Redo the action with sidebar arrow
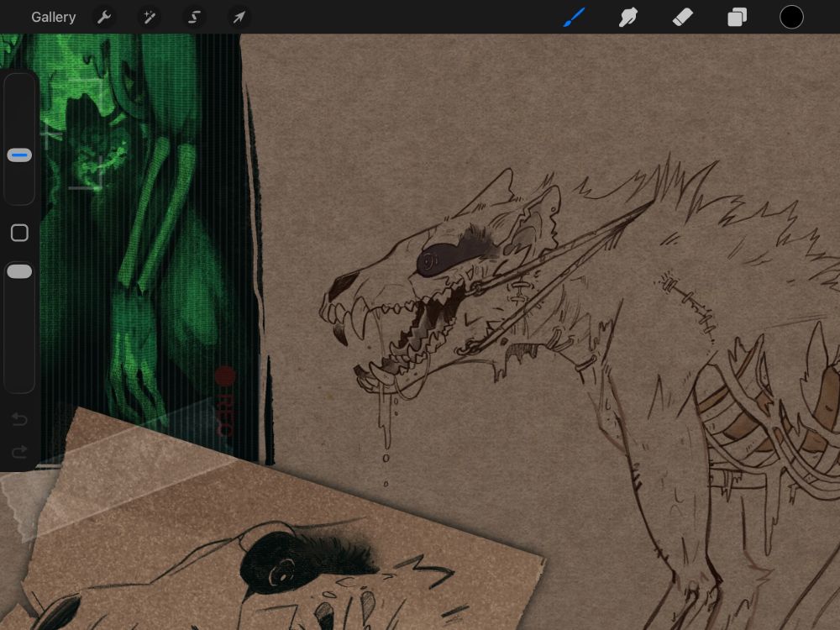Viewport: 840px width, 630px height. click(19, 452)
